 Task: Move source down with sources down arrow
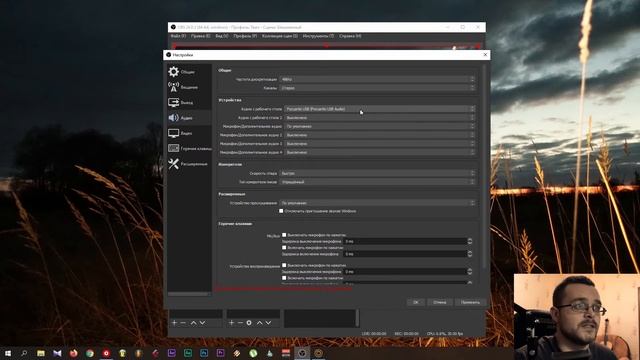[268, 323]
